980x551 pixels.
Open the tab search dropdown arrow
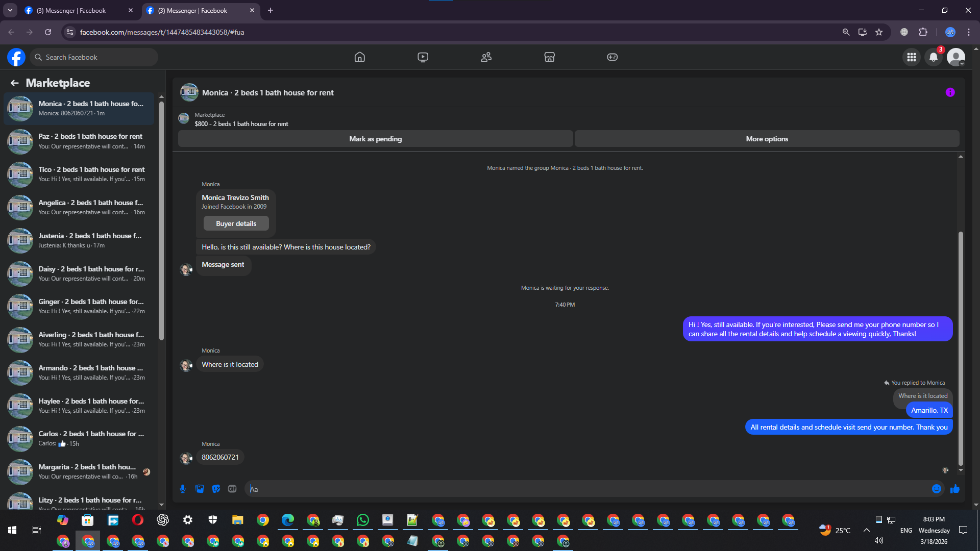pyautogui.click(x=10, y=10)
